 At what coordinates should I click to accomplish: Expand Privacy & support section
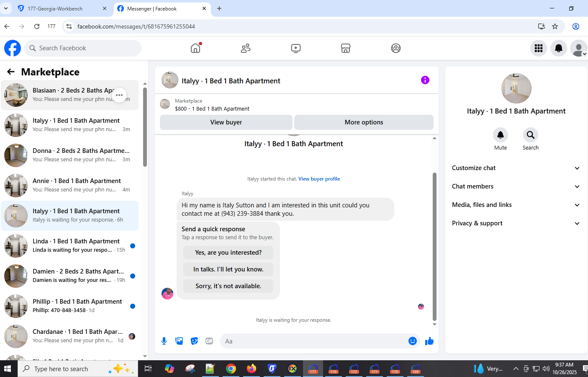(x=516, y=223)
